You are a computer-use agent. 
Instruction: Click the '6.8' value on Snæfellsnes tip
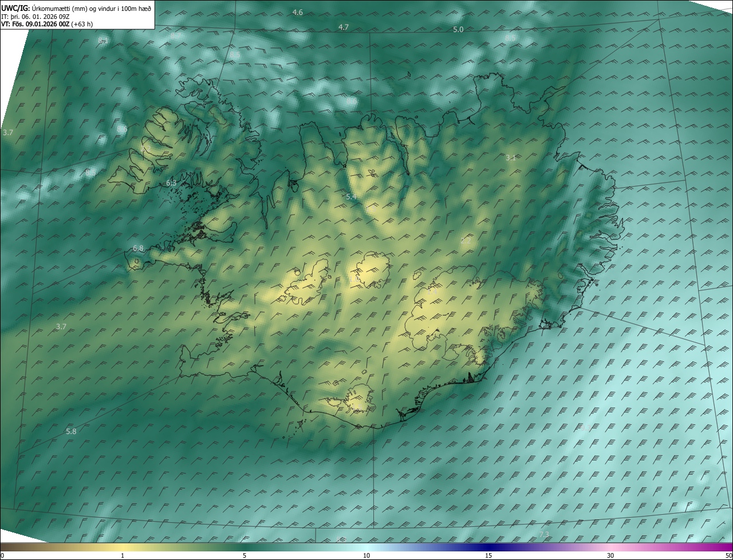click(138, 248)
